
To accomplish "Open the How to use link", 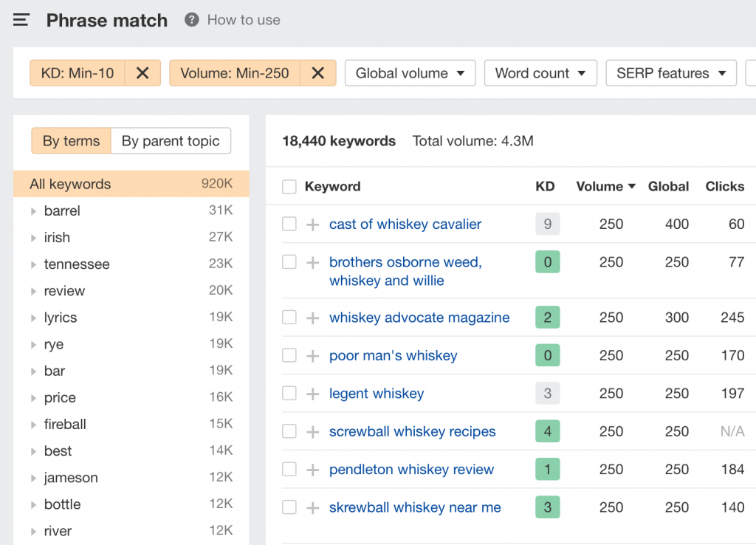I will 244,20.
